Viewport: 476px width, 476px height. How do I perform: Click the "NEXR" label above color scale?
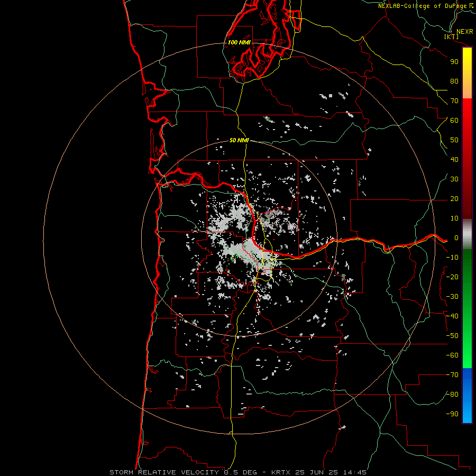(464, 32)
